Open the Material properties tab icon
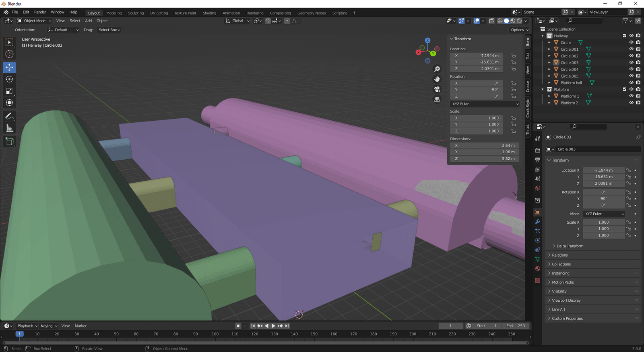Viewport: 644px width, 352px height. pos(538,268)
